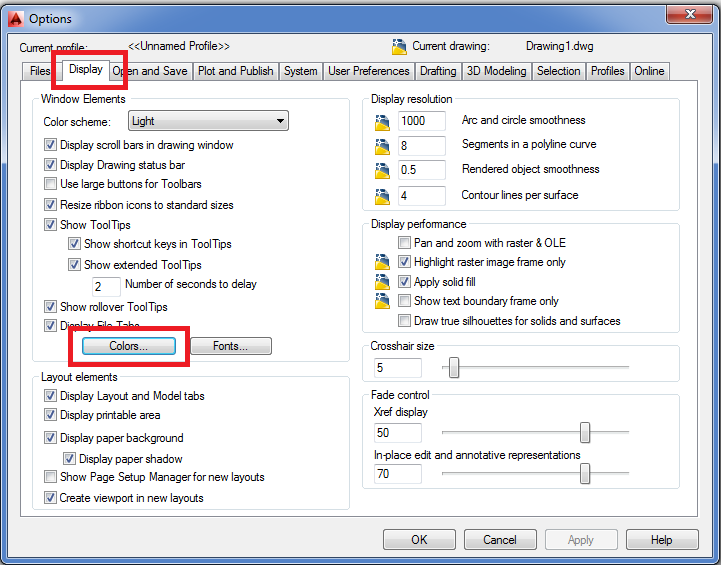Open the Color scheme dropdown
This screenshot has height=565, width=721.
click(208, 121)
